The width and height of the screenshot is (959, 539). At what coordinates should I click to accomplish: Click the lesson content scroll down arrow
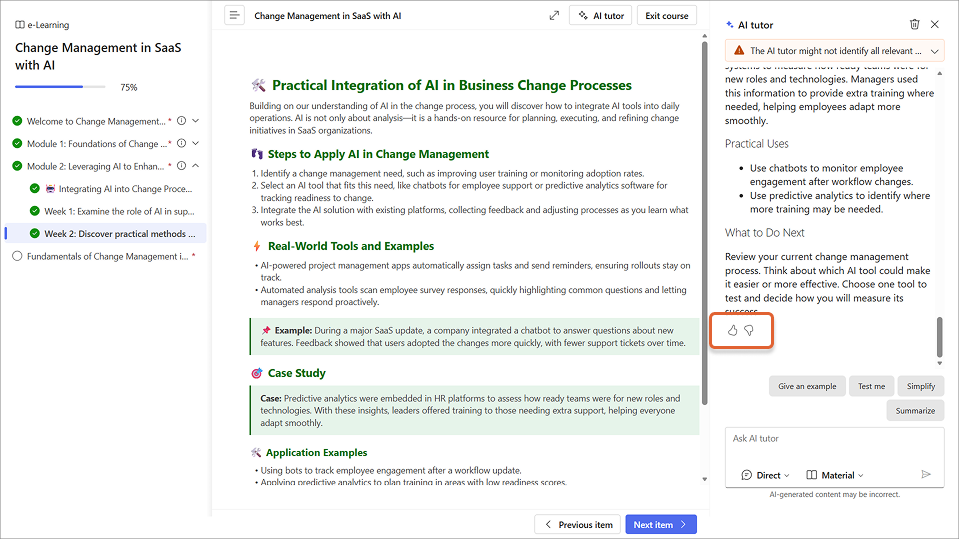(705, 479)
